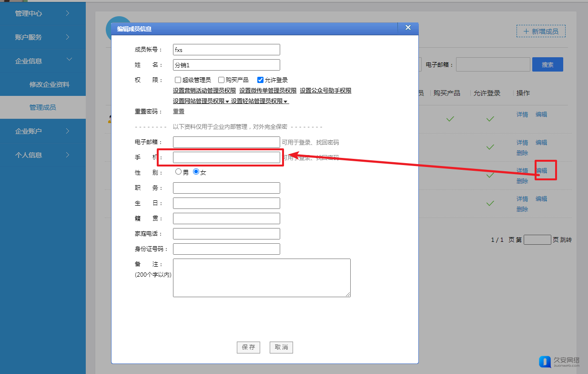Screen dimensions: 588x374
Task: Open 设置网站管理员权限 dropdown
Action: 201,101
